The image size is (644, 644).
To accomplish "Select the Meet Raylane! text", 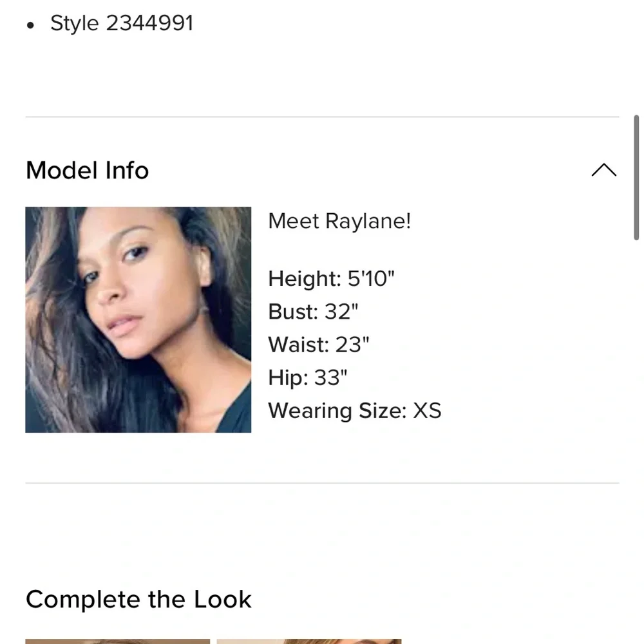I will [x=339, y=222].
